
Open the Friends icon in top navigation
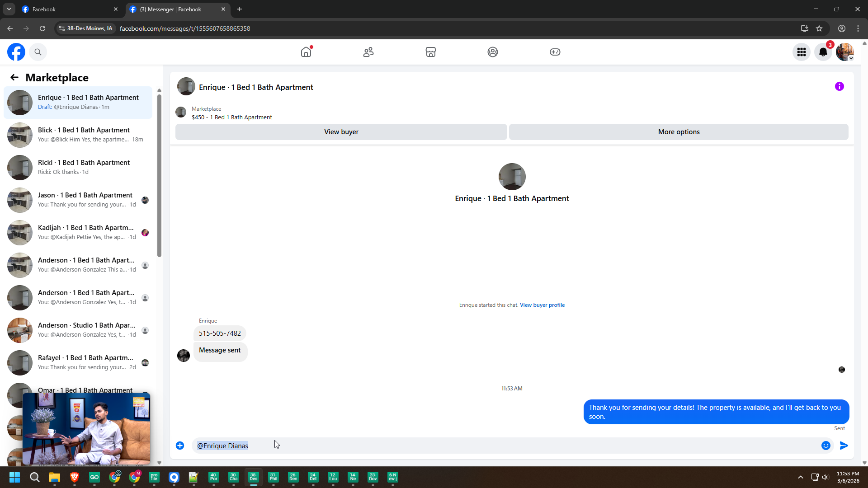pos(368,52)
